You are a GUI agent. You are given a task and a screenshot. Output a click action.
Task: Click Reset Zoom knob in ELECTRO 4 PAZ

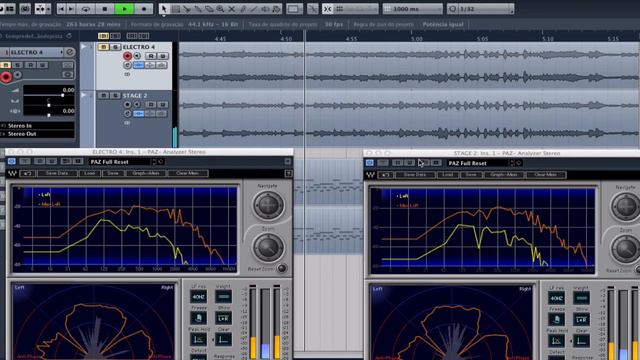pos(282,268)
